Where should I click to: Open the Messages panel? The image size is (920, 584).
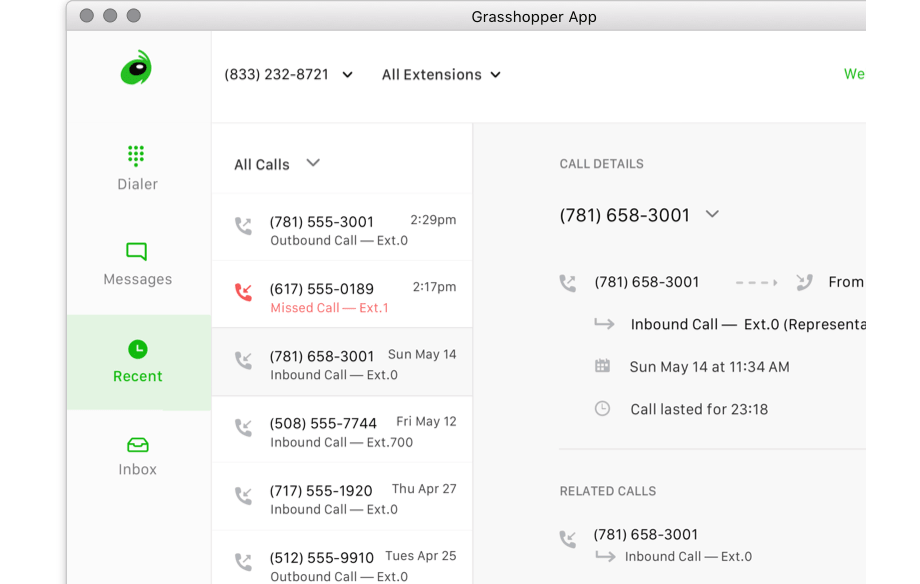(x=137, y=263)
